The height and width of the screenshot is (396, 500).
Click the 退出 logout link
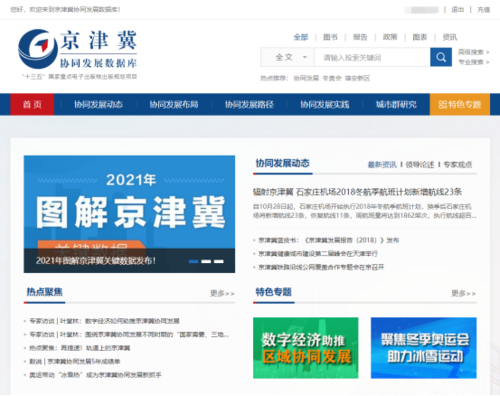(457, 10)
